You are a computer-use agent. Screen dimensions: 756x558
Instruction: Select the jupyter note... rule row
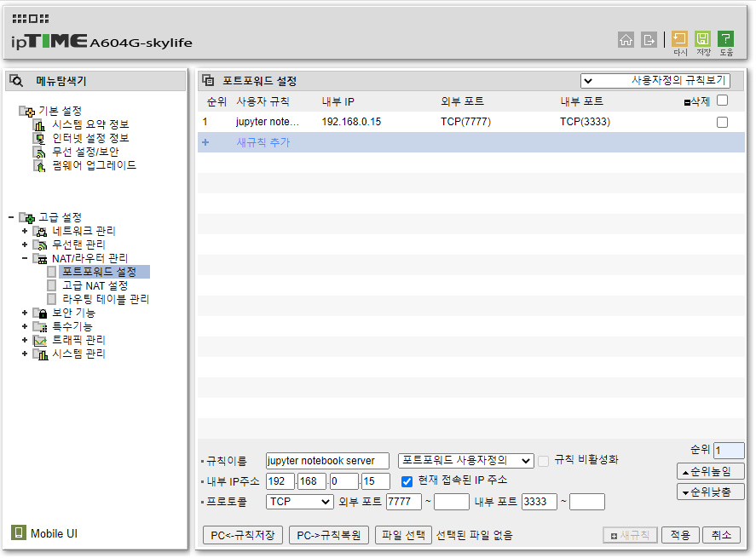(x=471, y=122)
